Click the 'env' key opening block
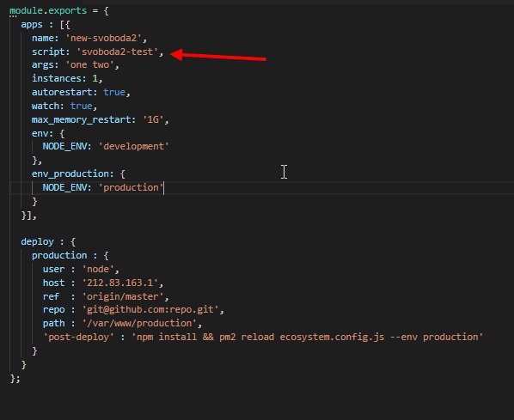The width and height of the screenshot is (514, 420). tap(40, 133)
